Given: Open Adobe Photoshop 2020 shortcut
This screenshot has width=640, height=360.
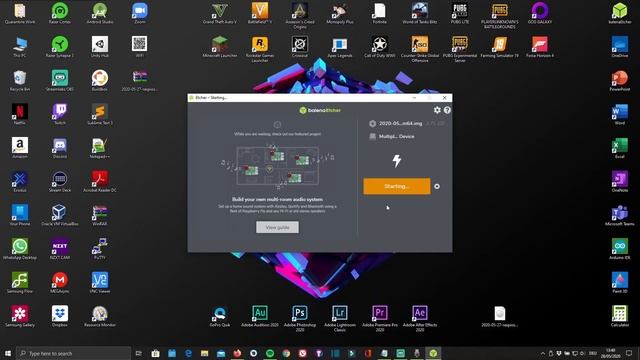Looking at the screenshot, I should click(x=300, y=318).
